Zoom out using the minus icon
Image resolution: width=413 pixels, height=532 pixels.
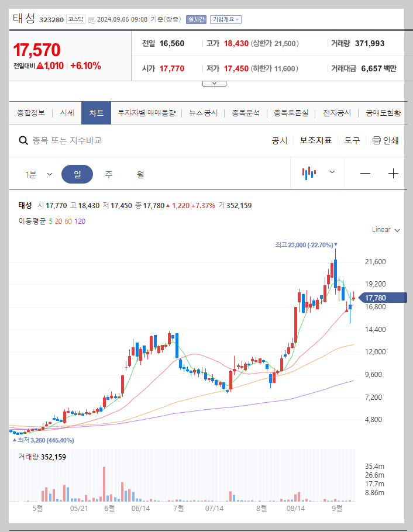365,172
